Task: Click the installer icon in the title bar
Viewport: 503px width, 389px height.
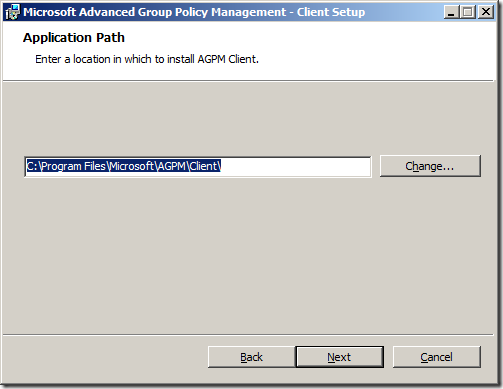Action: pyautogui.click(x=13, y=12)
